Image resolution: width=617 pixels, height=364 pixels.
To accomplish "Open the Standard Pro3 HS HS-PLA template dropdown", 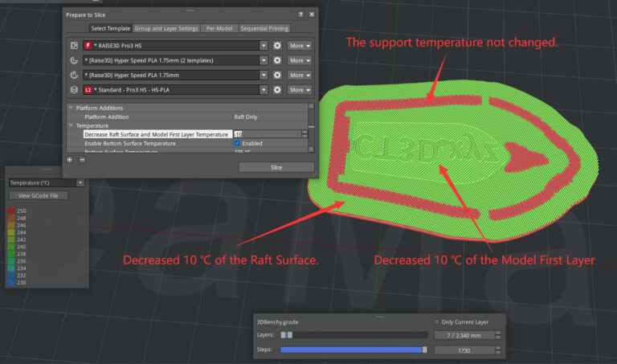I will click(264, 90).
